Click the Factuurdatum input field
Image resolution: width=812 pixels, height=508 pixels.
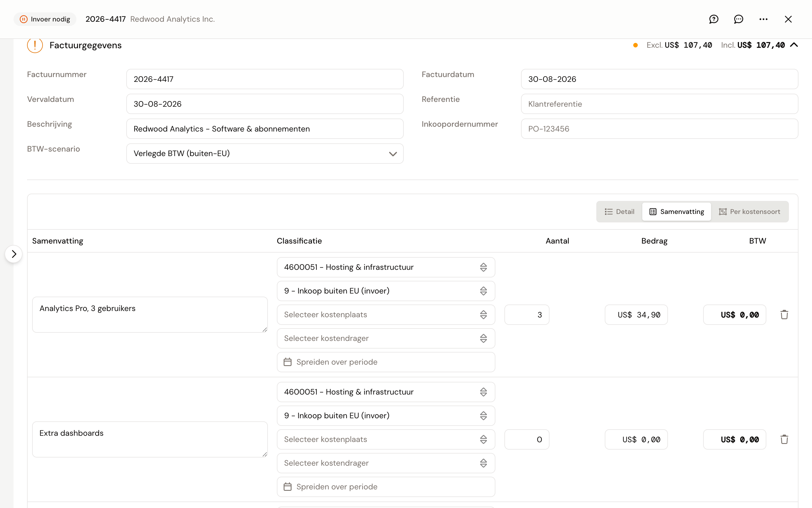(659, 79)
